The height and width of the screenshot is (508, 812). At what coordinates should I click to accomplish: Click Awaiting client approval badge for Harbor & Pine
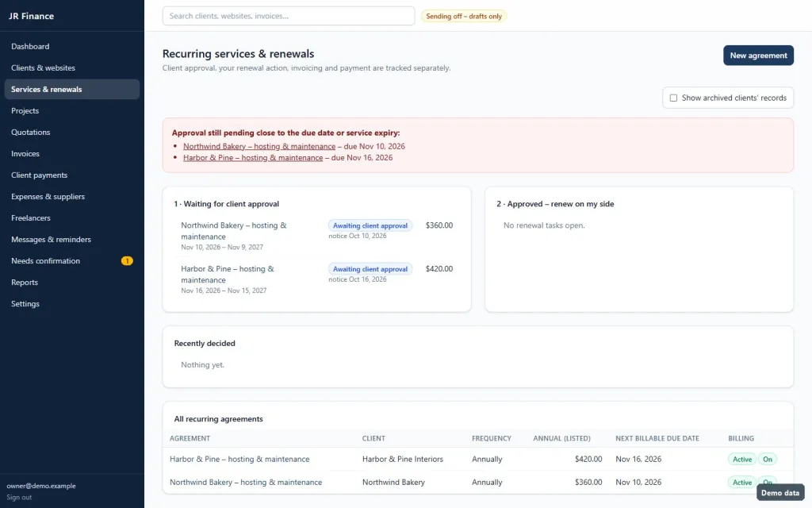pyautogui.click(x=370, y=269)
